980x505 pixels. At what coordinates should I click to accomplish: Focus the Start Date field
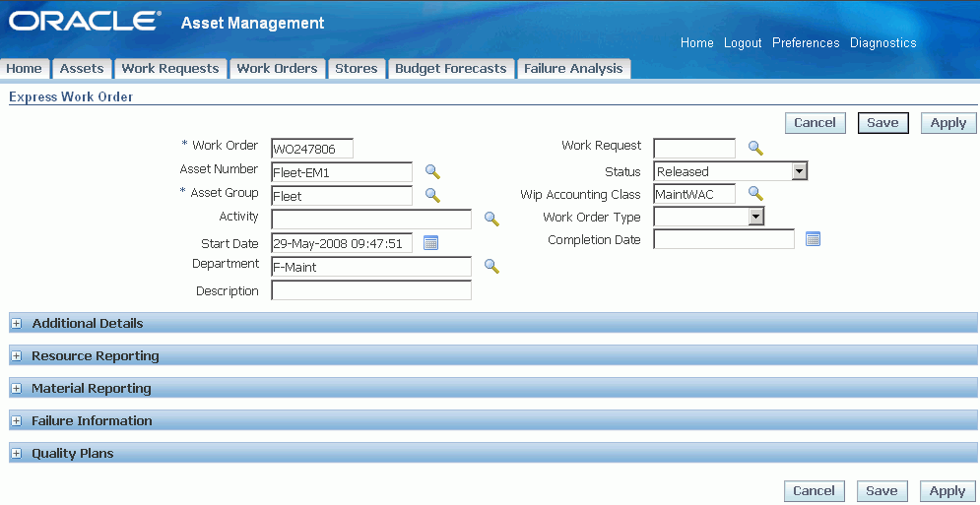coord(342,243)
